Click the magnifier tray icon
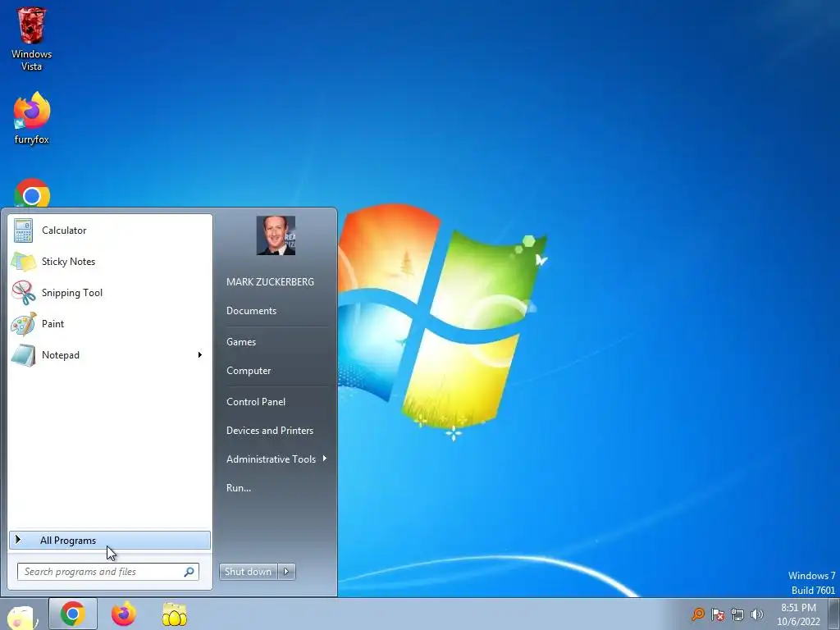The height and width of the screenshot is (630, 840). [697, 614]
